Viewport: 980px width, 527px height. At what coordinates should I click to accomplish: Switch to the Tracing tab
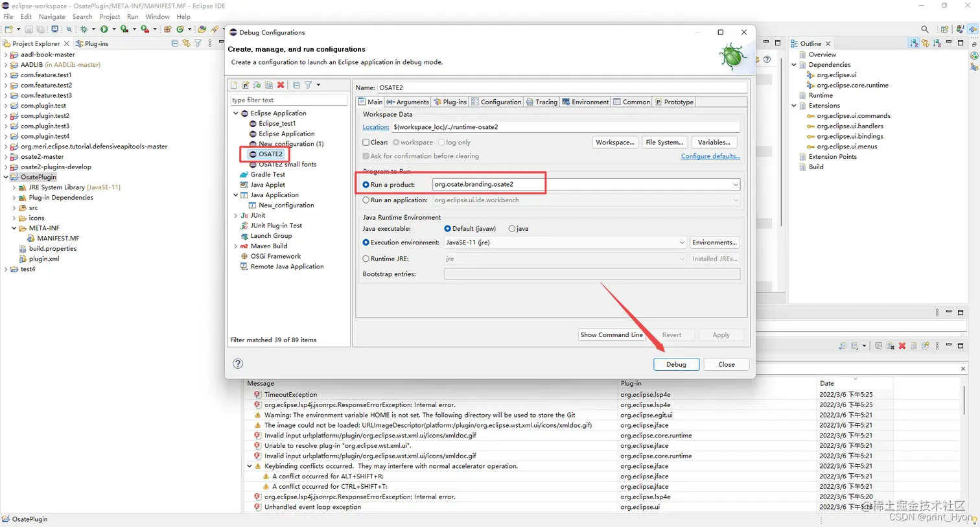tap(542, 102)
